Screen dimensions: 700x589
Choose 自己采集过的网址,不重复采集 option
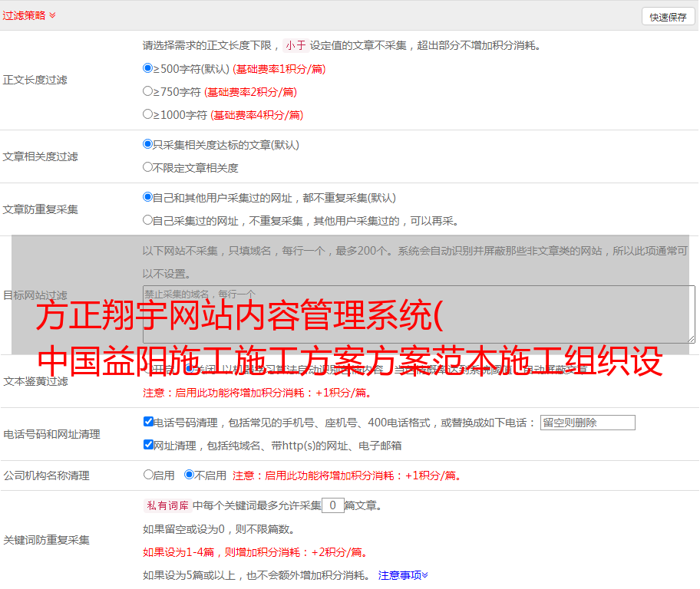click(147, 220)
